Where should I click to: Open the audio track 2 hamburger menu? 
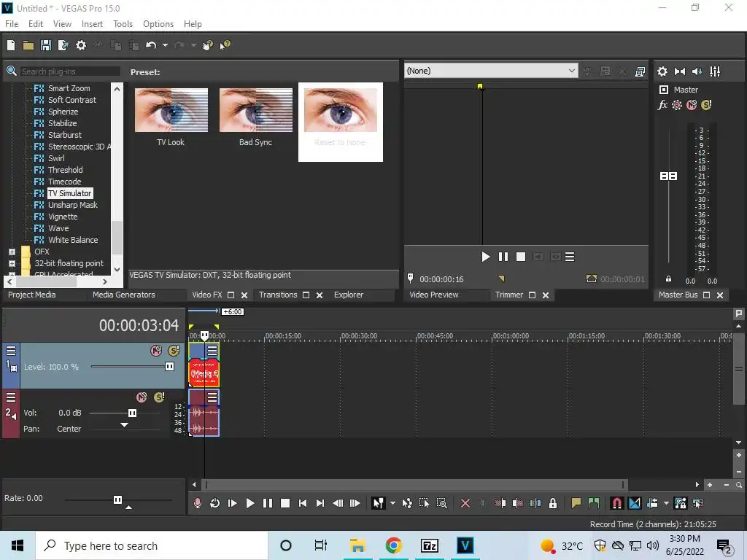click(11, 397)
